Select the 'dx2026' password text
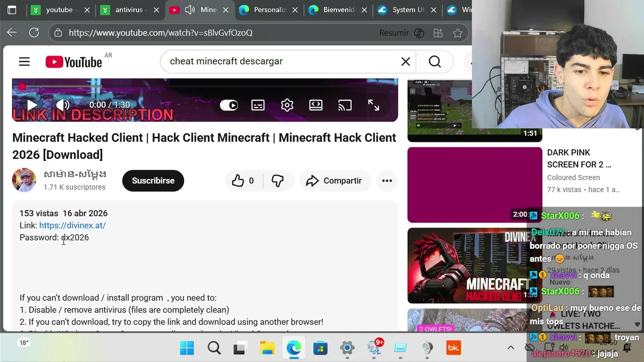 pyautogui.click(x=75, y=237)
